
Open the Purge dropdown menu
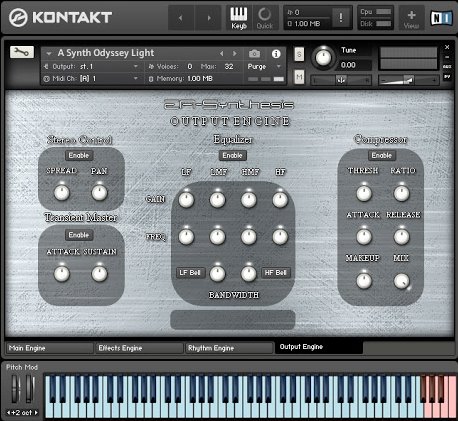(x=279, y=66)
